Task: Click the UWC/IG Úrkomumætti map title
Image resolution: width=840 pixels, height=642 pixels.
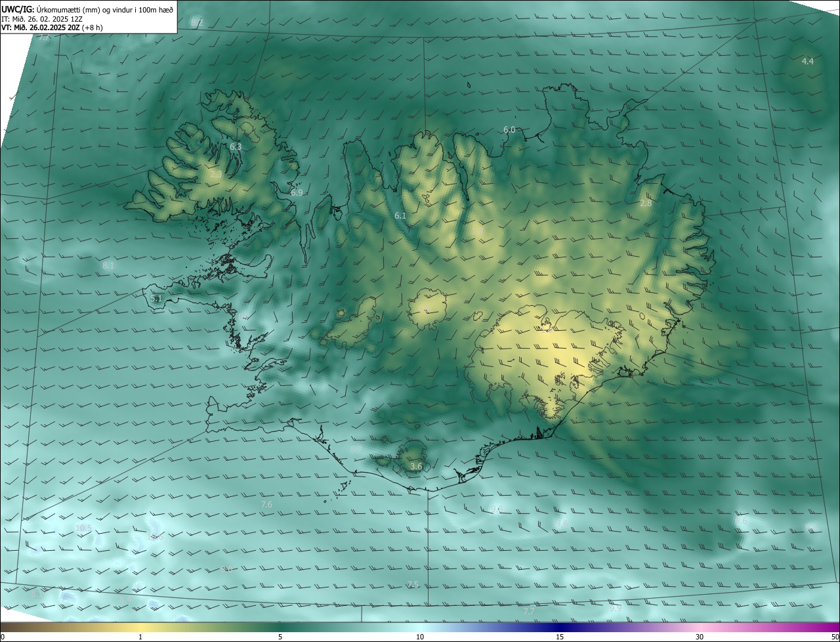Action: tap(87, 9)
